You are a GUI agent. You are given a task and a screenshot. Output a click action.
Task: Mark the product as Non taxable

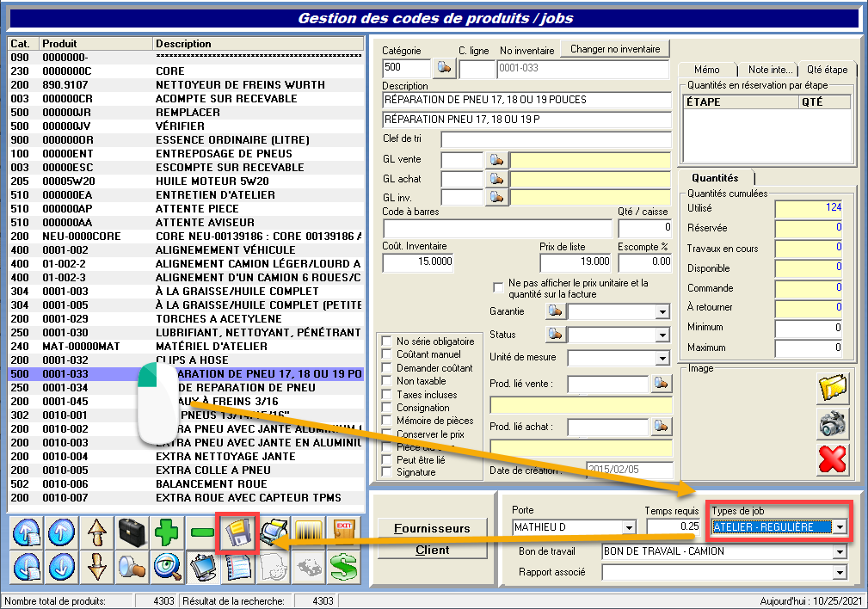387,381
